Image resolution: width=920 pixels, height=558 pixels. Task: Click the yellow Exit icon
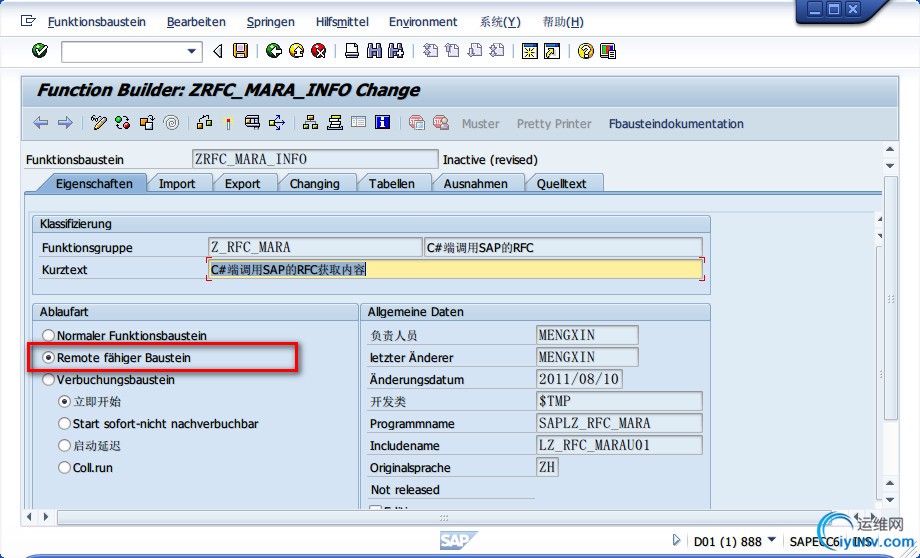[x=296, y=51]
